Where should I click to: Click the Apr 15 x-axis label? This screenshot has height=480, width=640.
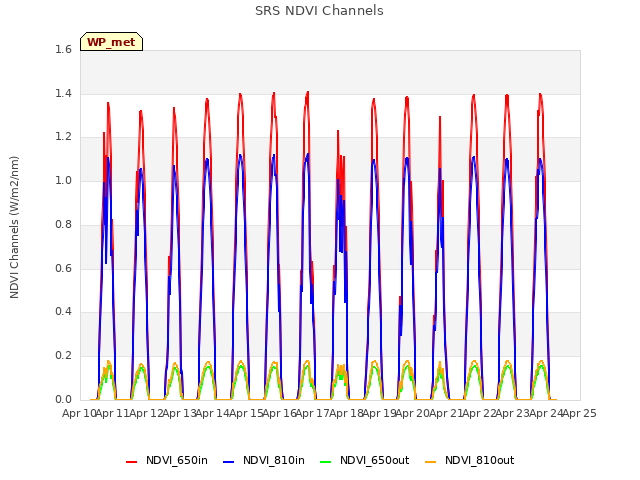click(x=246, y=413)
